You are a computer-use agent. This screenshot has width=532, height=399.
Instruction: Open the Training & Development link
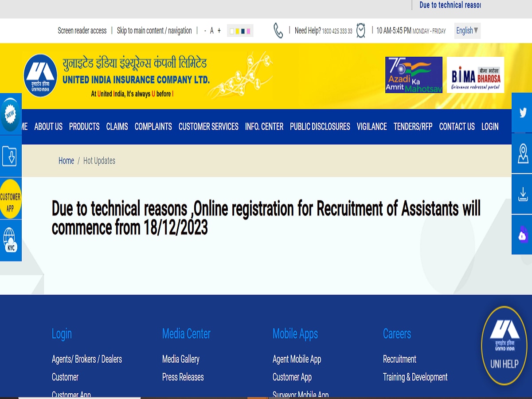pos(415,377)
